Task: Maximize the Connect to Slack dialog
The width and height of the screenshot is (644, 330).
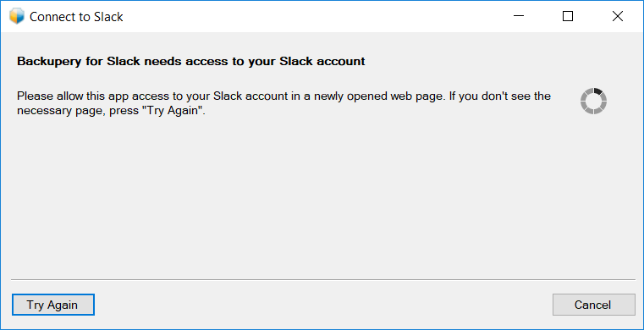Action: (568, 16)
